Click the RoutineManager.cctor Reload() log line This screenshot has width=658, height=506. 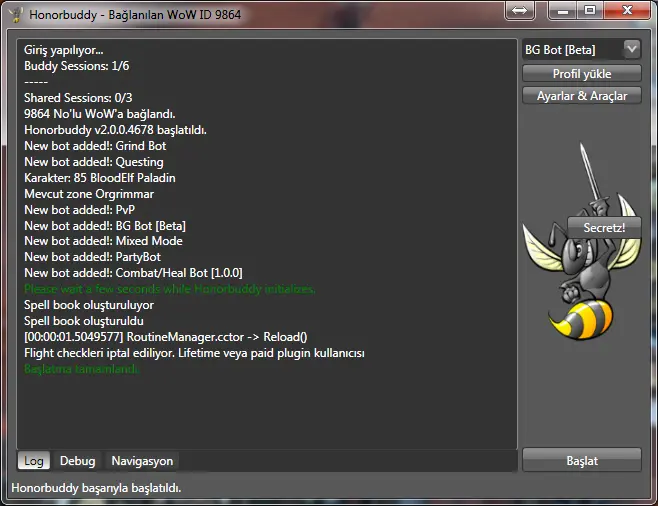coord(165,337)
